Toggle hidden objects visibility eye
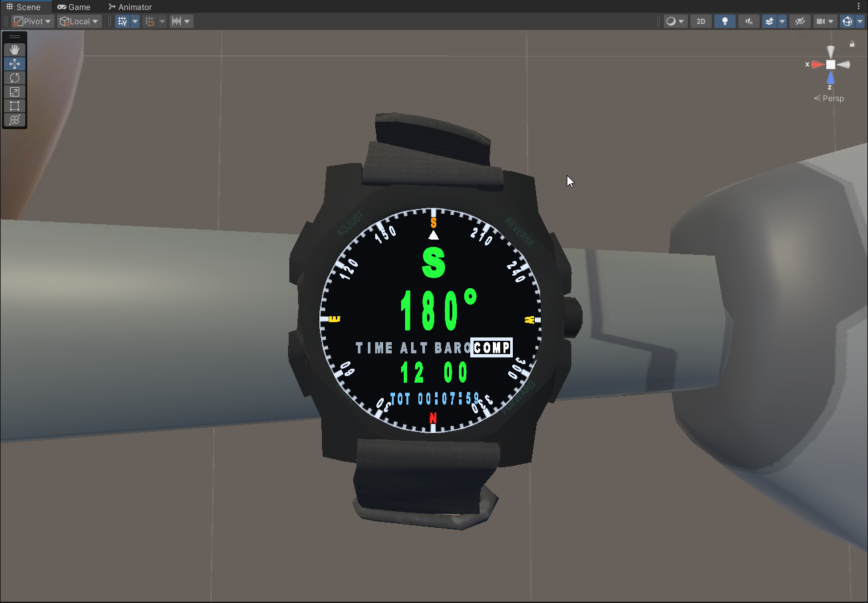Image resolution: width=868 pixels, height=603 pixels. pyautogui.click(x=800, y=21)
